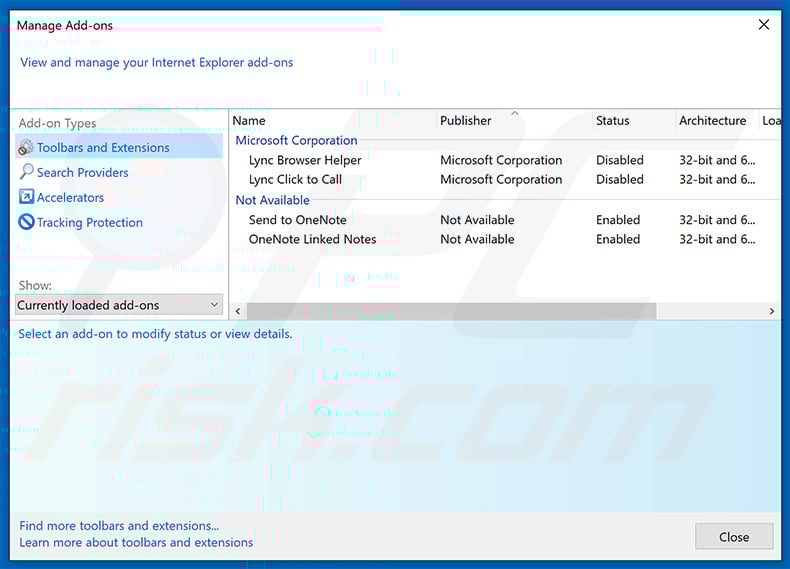Viewport: 790px width, 569px height.
Task: Click publisher cell of Lync Click to Call
Action: (x=501, y=179)
